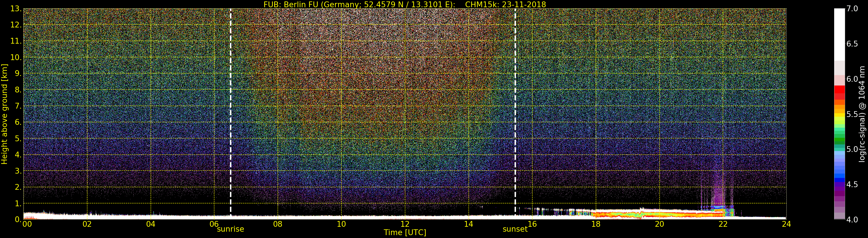Click the "FUB: Berlin FU (Germany...)" station title
868x238 pixels.
359,4
